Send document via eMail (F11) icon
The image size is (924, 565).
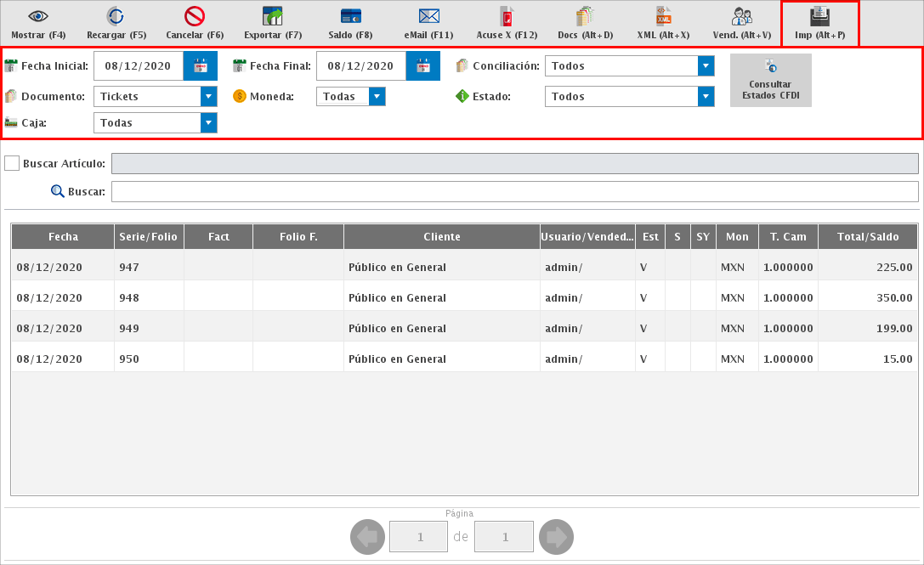(428, 17)
